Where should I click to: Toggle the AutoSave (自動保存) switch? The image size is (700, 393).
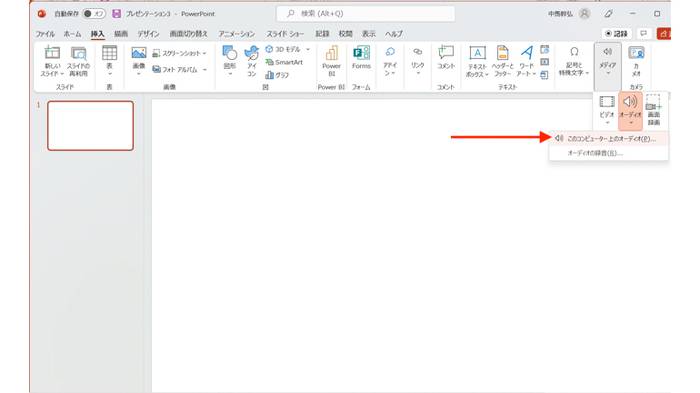94,14
